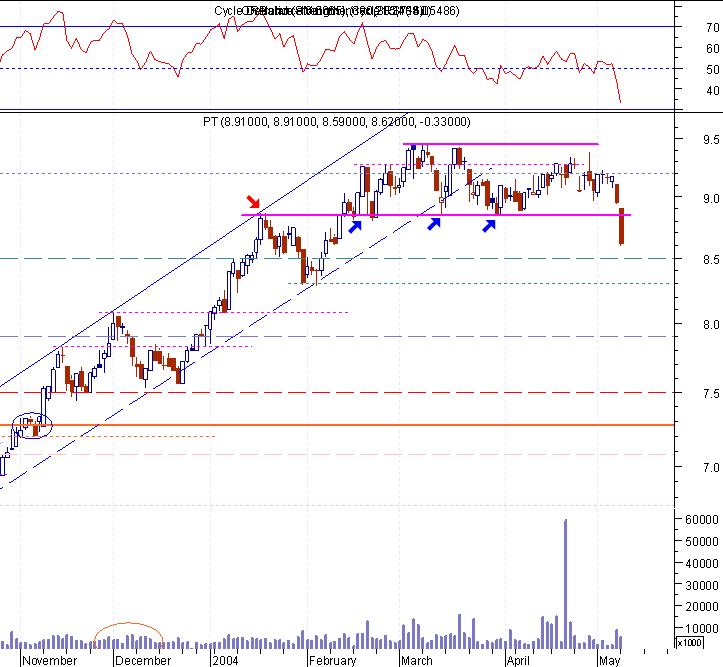Select the red arrow marker at January's peak
The image size is (723, 667).
tap(253, 202)
